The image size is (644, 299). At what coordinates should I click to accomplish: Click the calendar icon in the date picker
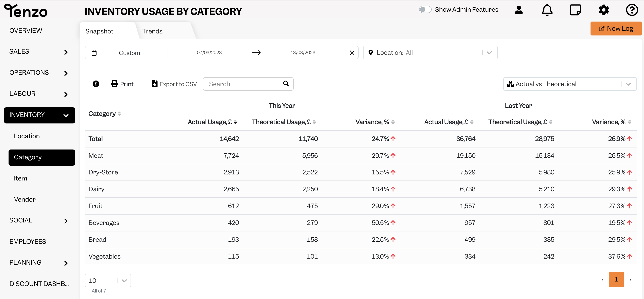pos(94,53)
